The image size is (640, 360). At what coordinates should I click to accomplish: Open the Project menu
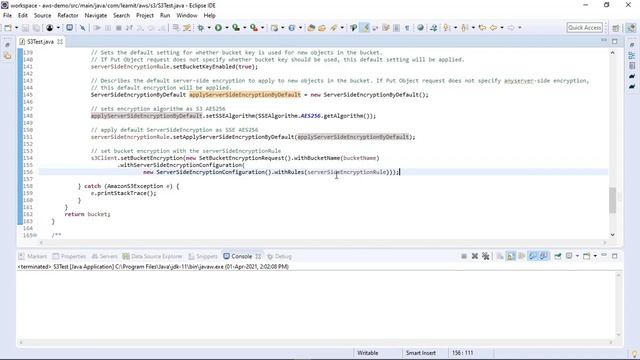144,15
